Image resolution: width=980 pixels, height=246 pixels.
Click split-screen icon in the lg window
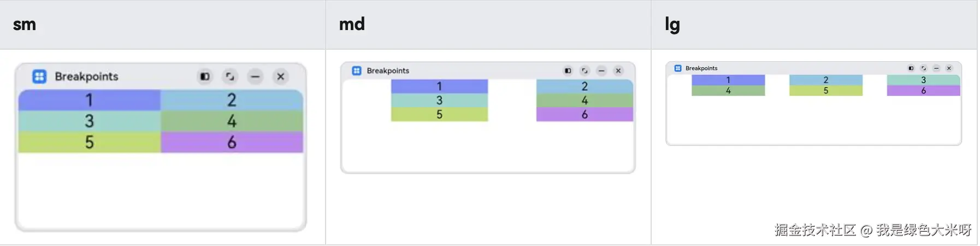911,68
